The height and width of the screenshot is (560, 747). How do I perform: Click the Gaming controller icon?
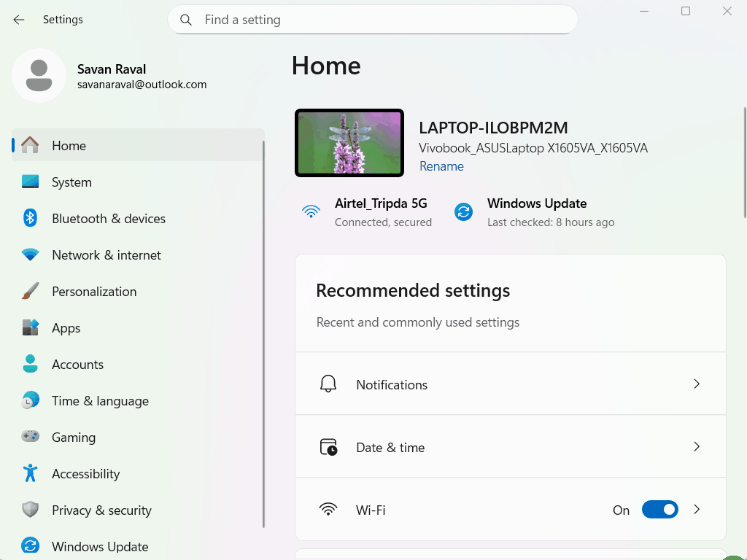click(x=30, y=437)
